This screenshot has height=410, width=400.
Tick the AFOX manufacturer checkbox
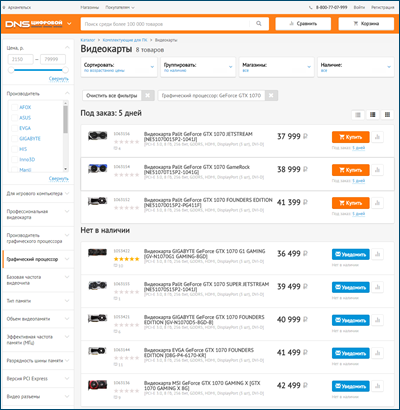[x=14, y=107]
